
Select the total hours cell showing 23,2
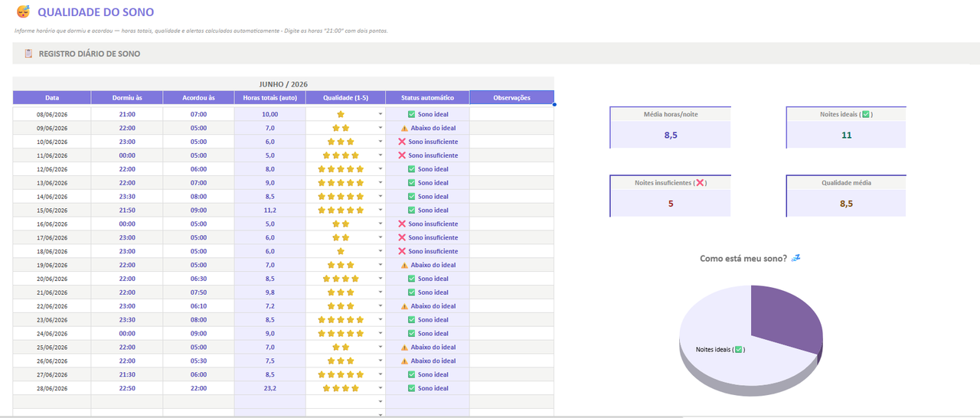pyautogui.click(x=270, y=388)
